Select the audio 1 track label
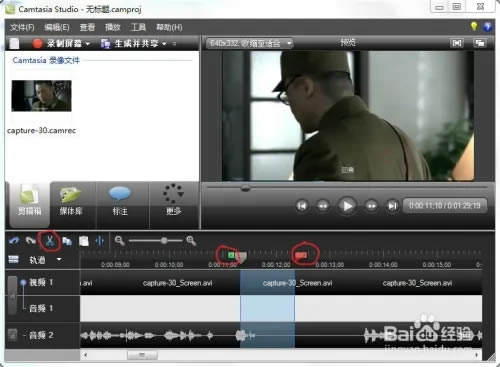 pos(41,308)
